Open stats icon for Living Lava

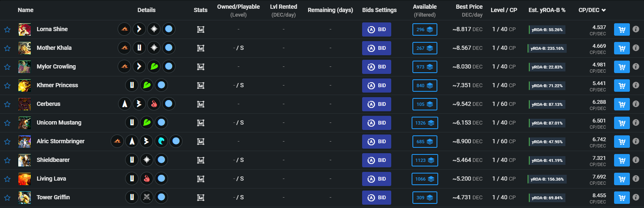pyautogui.click(x=200, y=179)
